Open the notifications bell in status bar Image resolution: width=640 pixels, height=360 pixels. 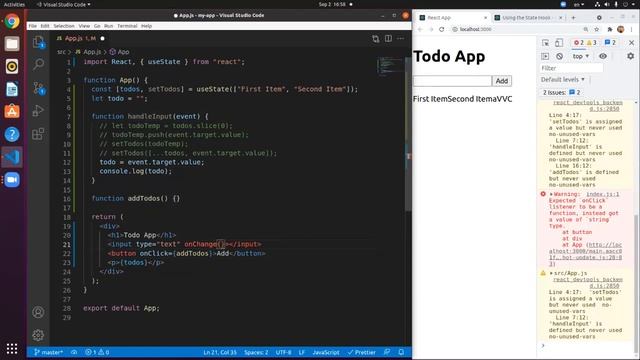coord(401,352)
